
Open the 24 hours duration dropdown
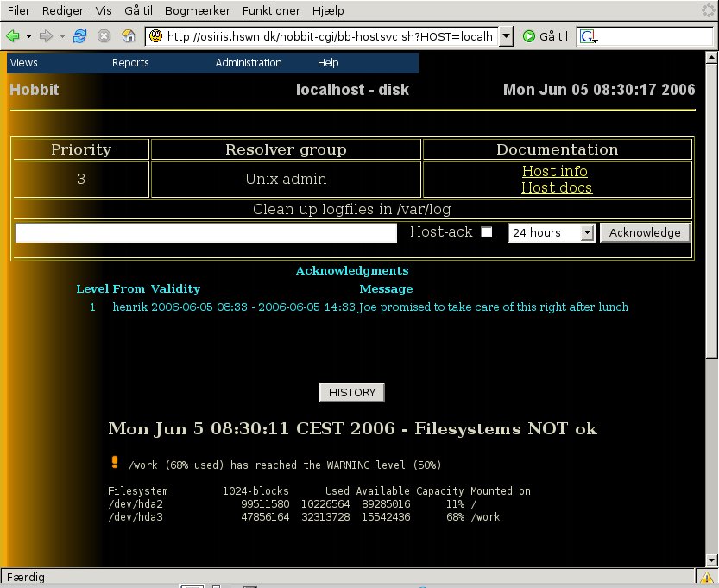(552, 232)
